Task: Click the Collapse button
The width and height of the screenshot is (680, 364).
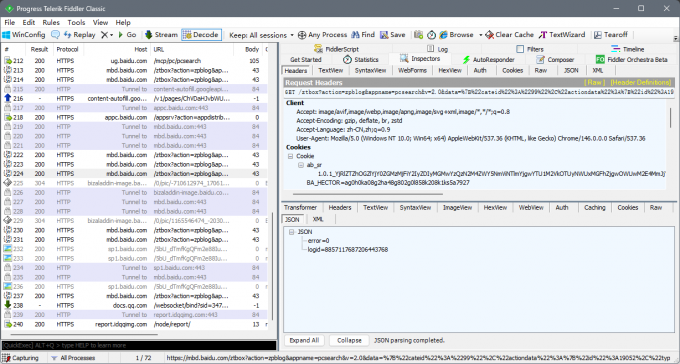Action: (349, 341)
